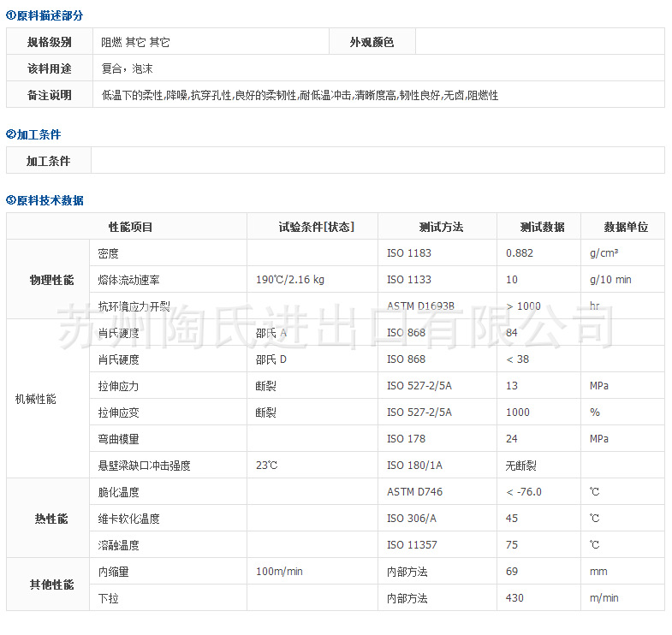Click the 脆化温度 property name
Image resolution: width=672 pixels, height=635 pixels.
tap(118, 493)
